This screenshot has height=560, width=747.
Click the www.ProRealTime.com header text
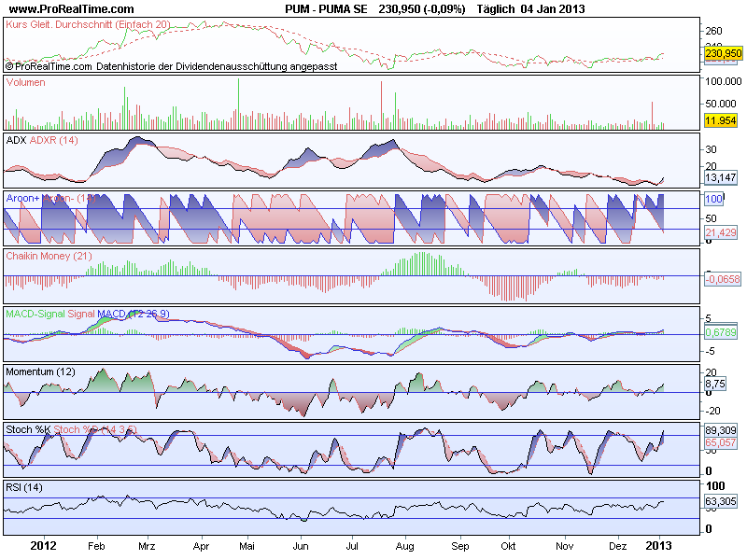click(72, 9)
